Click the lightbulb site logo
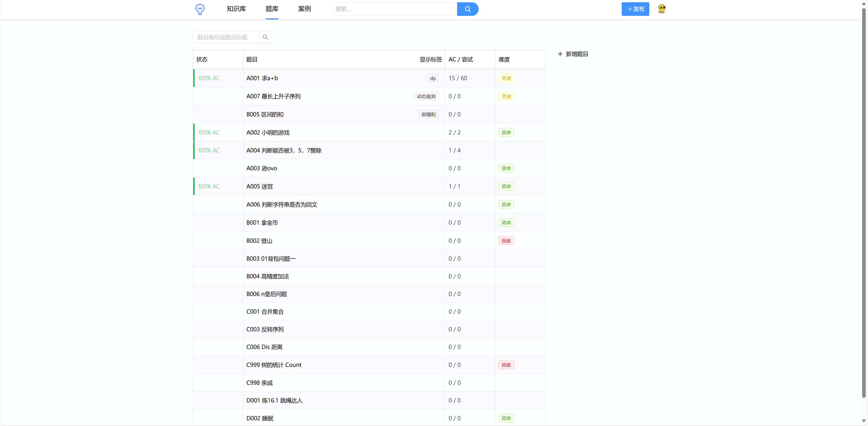 (200, 9)
